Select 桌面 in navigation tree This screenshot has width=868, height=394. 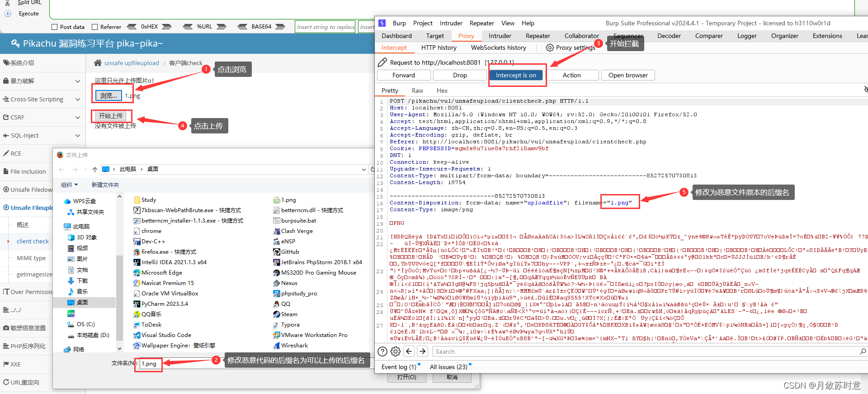click(82, 303)
